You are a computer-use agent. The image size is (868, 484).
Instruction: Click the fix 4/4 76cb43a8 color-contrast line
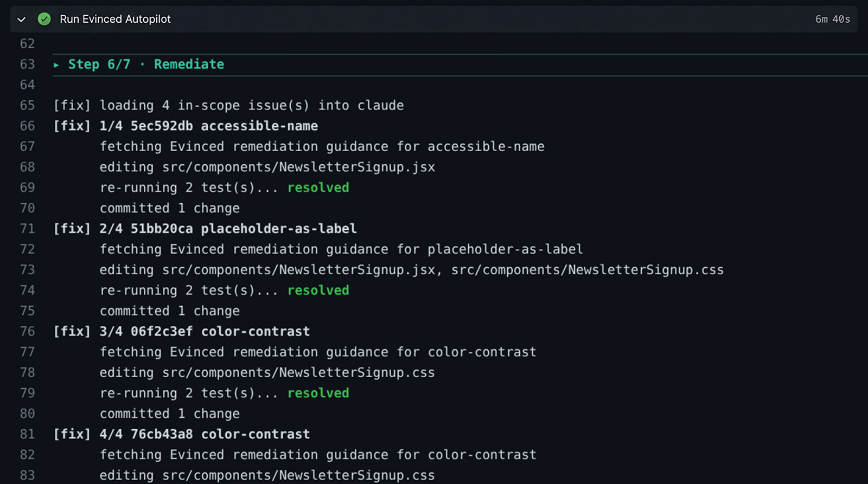pyautogui.click(x=182, y=434)
